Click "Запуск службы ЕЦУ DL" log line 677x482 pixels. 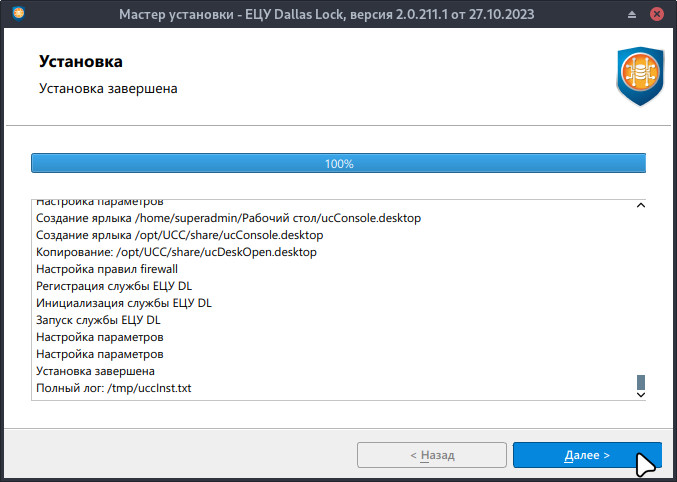click(98, 320)
